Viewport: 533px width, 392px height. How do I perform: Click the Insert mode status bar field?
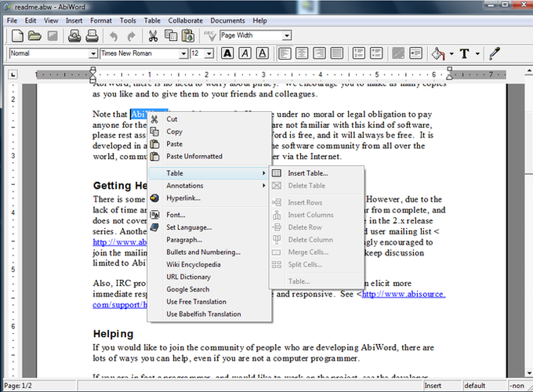pos(442,386)
